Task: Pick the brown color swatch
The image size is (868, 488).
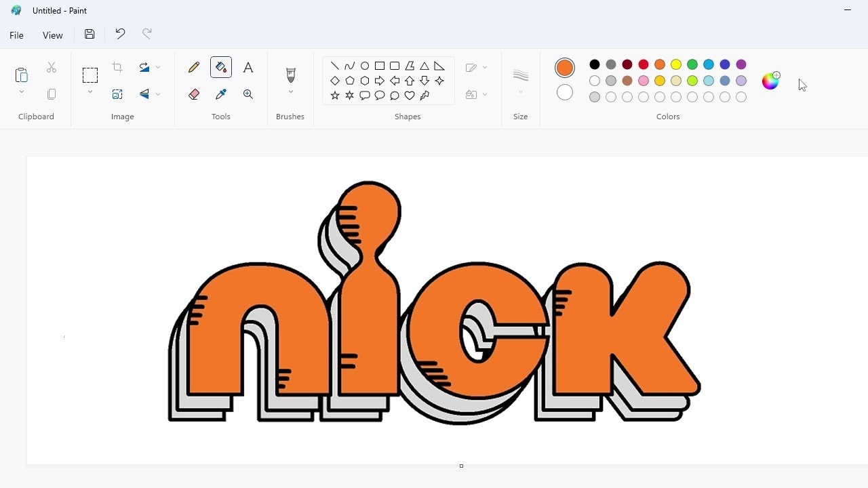Action: point(627,81)
